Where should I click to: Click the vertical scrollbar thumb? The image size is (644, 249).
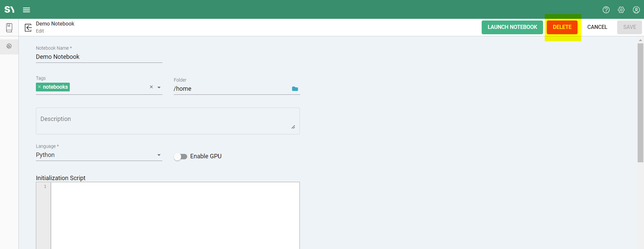[640, 102]
